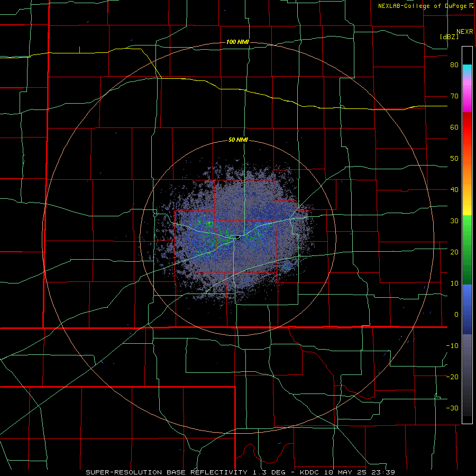The width and height of the screenshot is (476, 476).
Task: Click the 0 dBZ scale value
Action: [x=456, y=315]
